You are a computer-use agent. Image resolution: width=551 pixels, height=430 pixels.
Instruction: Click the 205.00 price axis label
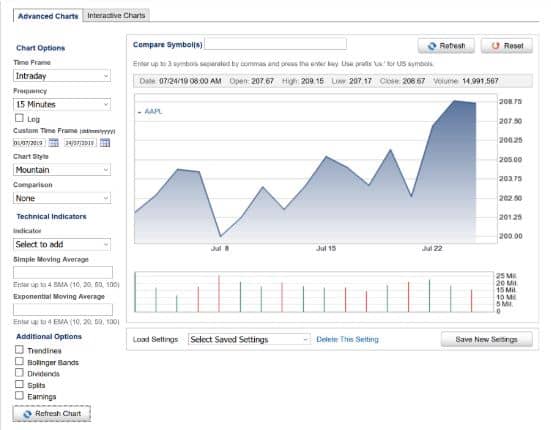511,159
